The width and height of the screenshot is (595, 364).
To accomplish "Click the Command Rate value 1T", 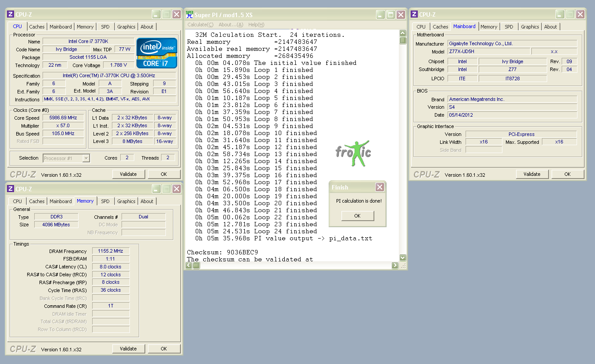I will 111,306.
